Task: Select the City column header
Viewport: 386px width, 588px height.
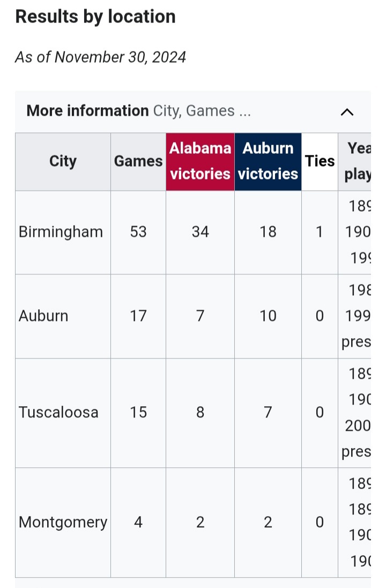Action: [63, 162]
